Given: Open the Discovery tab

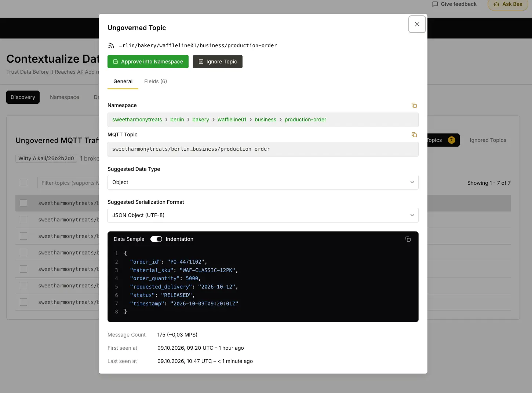Looking at the screenshot, I should click(23, 97).
